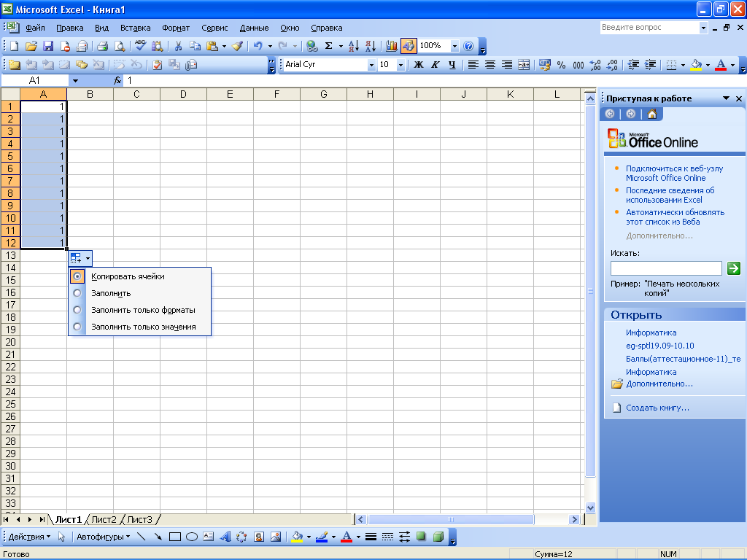This screenshot has width=747, height=560.
Task: Select the Копировать ячейки radio option
Action: [77, 276]
